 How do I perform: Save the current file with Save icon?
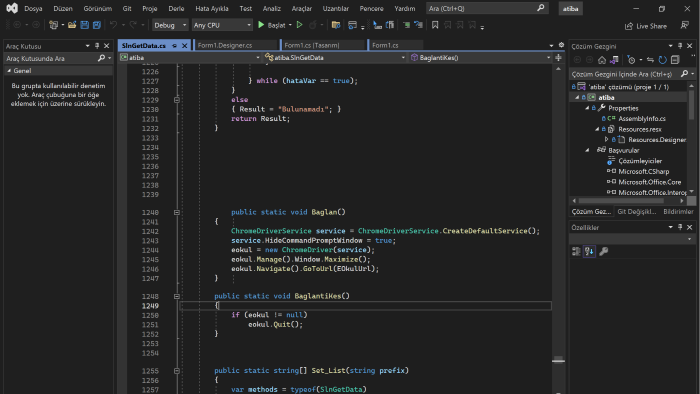click(x=84, y=25)
